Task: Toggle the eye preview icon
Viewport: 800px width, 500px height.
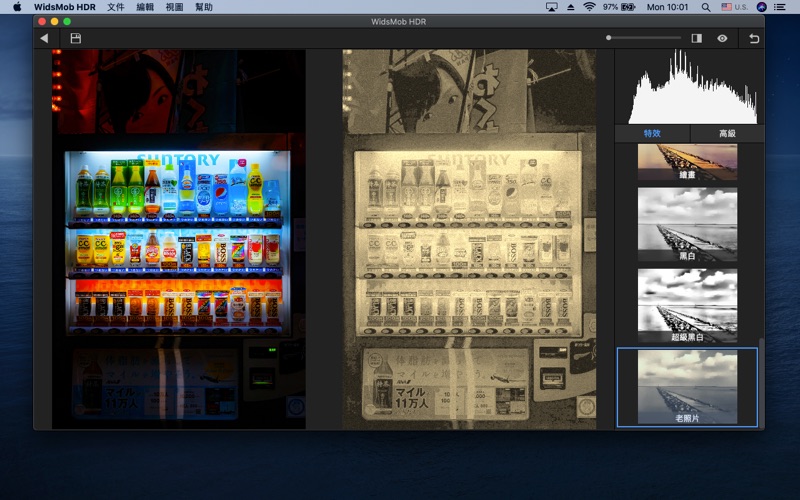Action: 722,39
